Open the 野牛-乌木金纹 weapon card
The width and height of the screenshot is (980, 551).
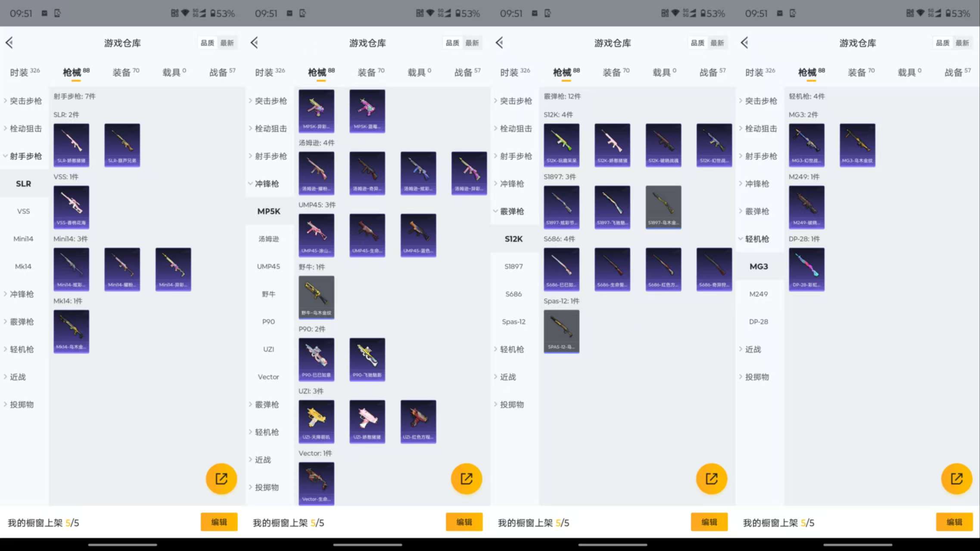pos(316,297)
